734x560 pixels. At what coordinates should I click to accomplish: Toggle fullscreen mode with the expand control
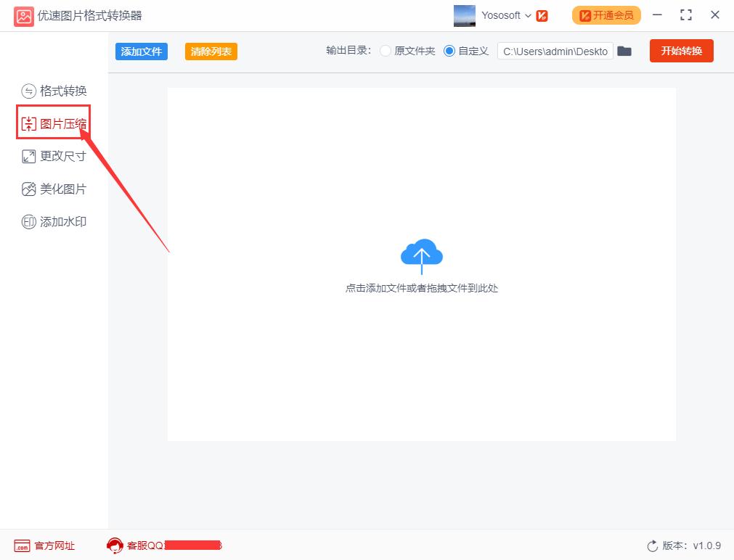(x=685, y=15)
